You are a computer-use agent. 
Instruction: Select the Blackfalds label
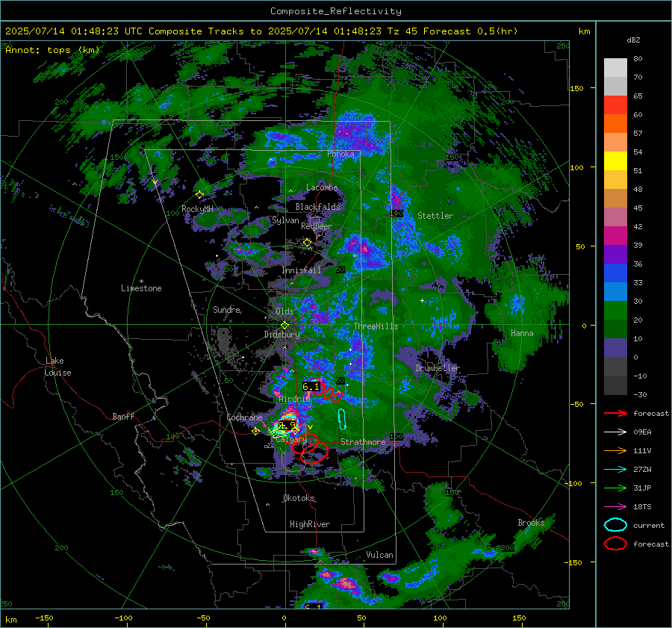pos(317,207)
